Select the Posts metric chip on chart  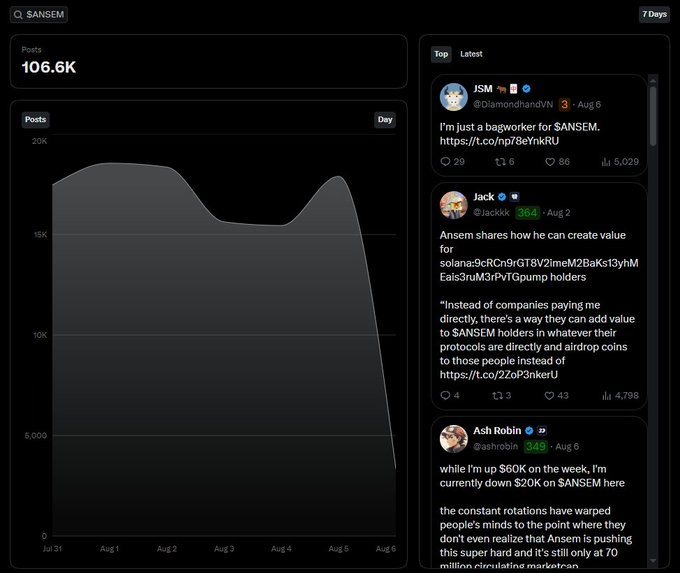(x=35, y=120)
